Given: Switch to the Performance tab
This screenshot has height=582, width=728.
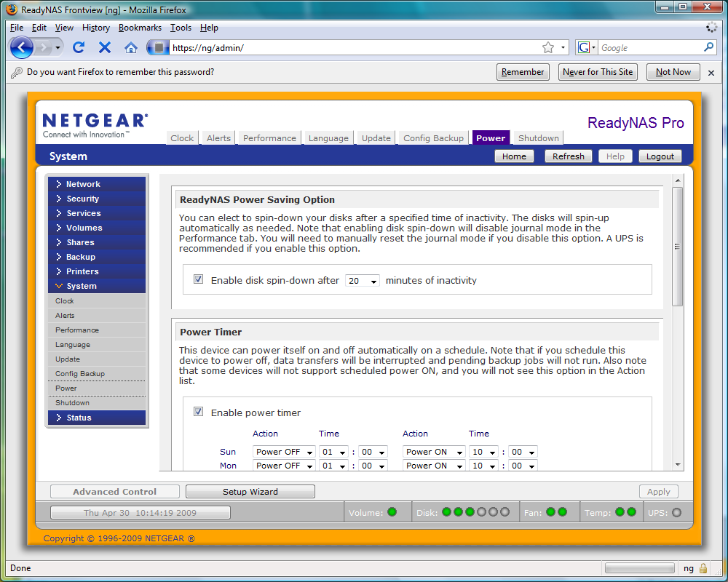Looking at the screenshot, I should click(x=269, y=137).
